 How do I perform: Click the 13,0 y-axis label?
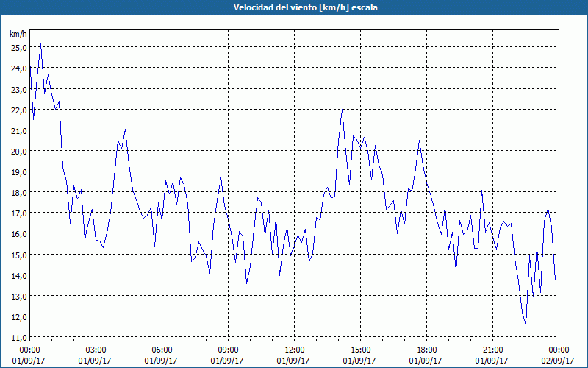coord(19,297)
